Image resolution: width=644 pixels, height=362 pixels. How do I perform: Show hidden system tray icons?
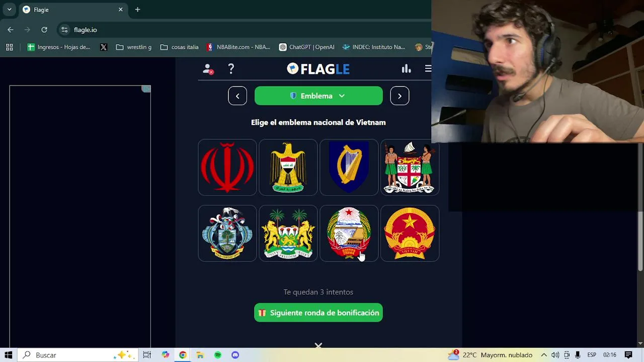pyautogui.click(x=544, y=355)
